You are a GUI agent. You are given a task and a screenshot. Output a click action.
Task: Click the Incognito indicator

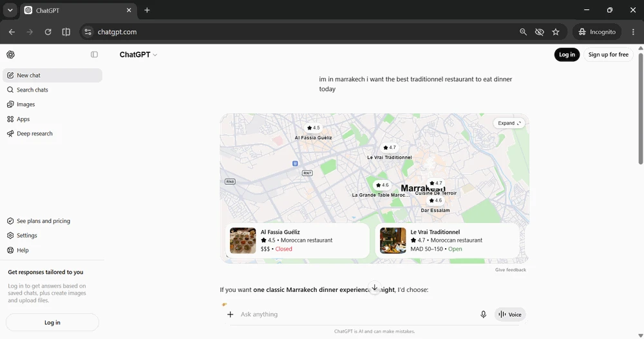pos(597,32)
